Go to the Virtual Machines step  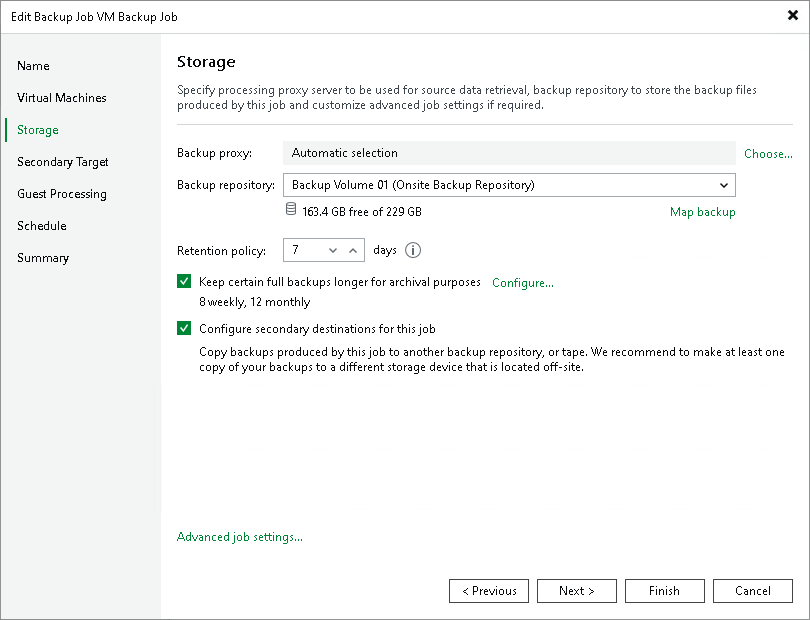tap(61, 97)
